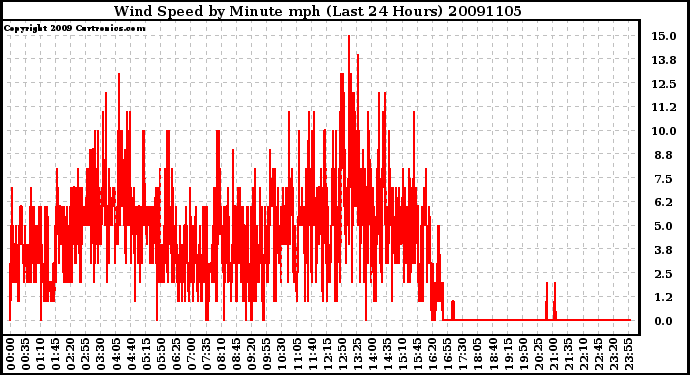The width and height of the screenshot is (690, 375).
Task: Click the 'Copyright 2009 Cartronics.com' text
Action: point(74,28)
